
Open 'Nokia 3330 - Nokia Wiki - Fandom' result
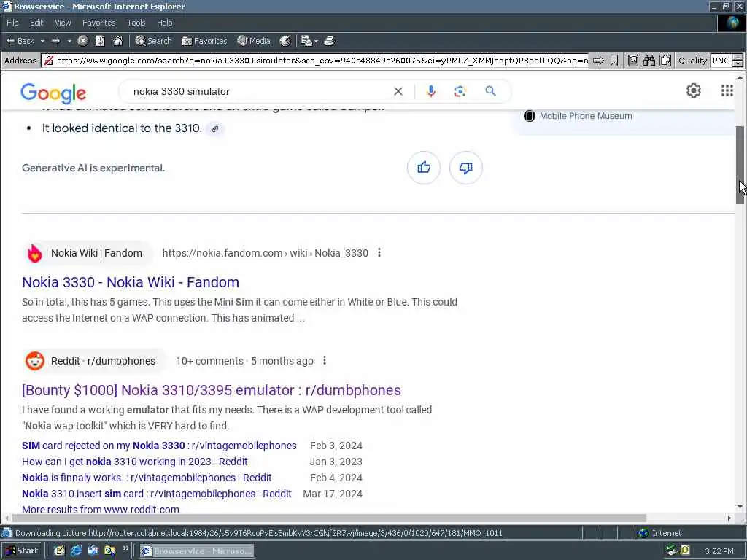[131, 282]
